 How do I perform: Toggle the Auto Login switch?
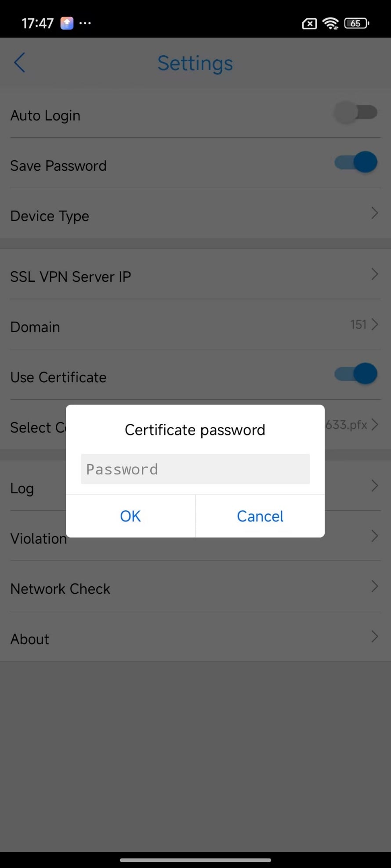click(x=356, y=112)
